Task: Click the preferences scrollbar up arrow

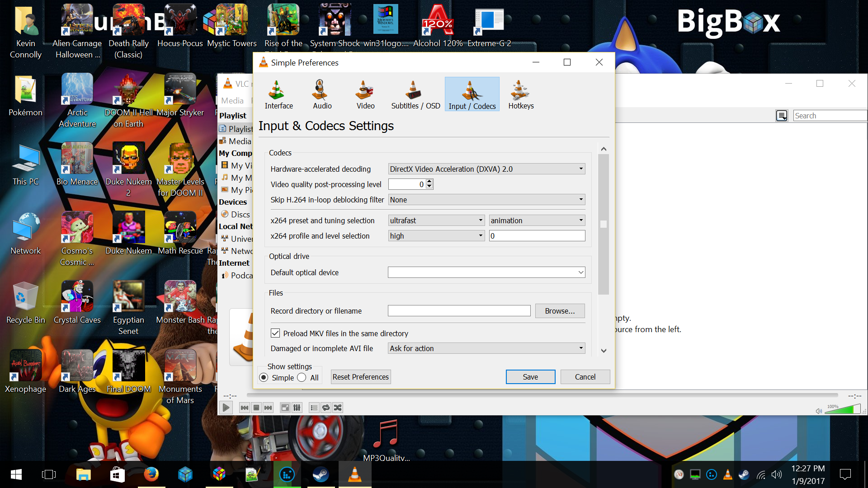Action: [x=604, y=149]
